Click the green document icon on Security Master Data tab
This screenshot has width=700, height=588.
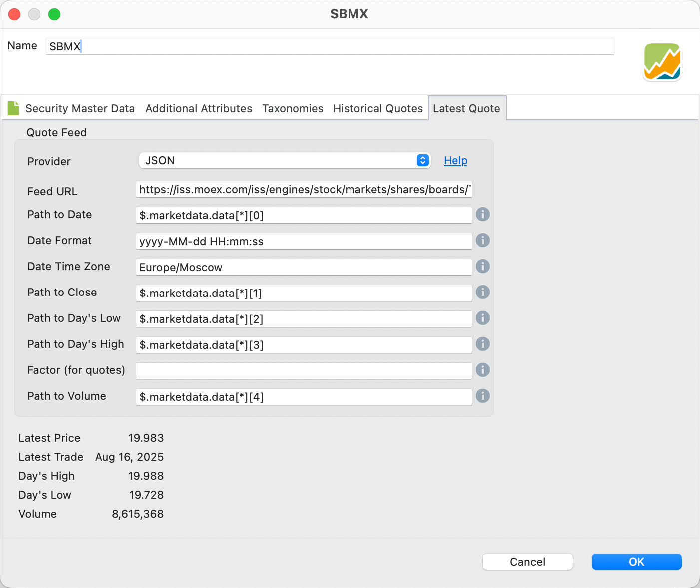(13, 108)
